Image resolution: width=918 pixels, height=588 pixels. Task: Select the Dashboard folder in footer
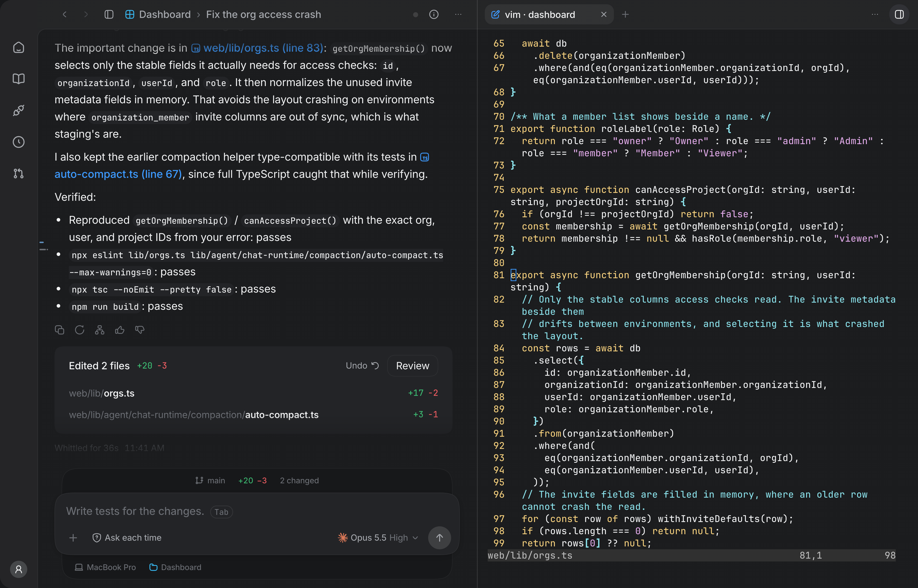(175, 567)
